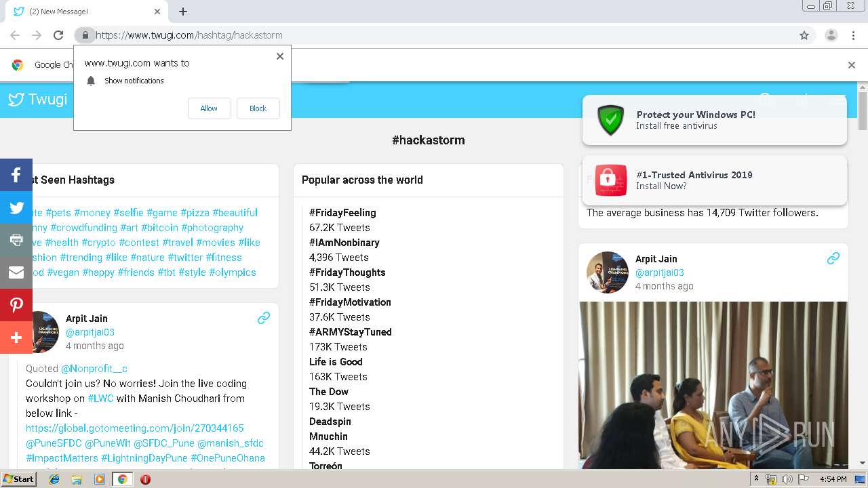Open Chrome user profile icon
Viewport: 868px width, 488px height.
tap(831, 35)
